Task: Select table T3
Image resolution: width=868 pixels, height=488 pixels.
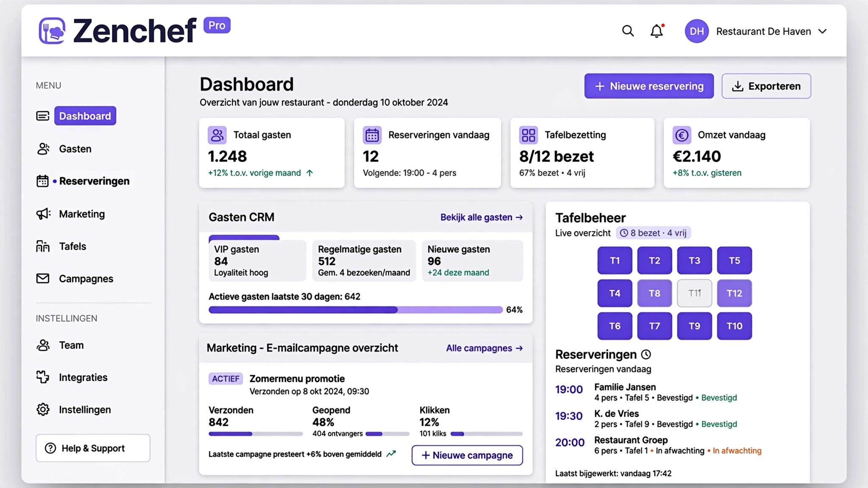Action: click(694, 261)
